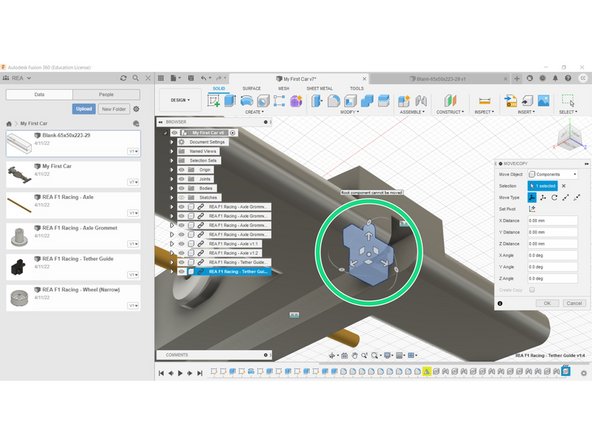Hide the REA F1 Racing - Axle v1:1 component
Image resolution: width=592 pixels, height=444 pixels.
point(182,244)
